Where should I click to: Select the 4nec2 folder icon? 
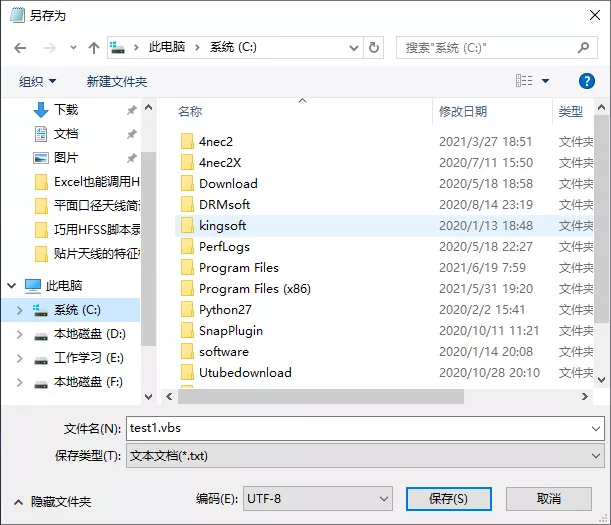[x=187, y=141]
